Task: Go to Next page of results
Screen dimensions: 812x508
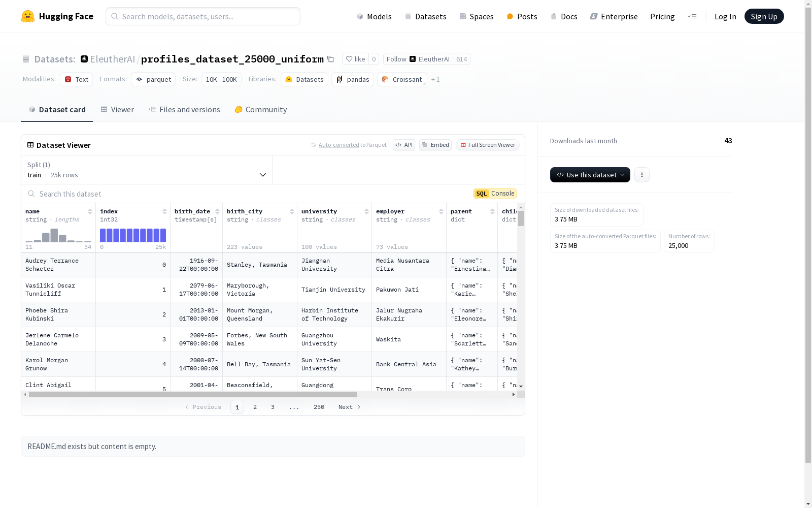Action: (349, 407)
